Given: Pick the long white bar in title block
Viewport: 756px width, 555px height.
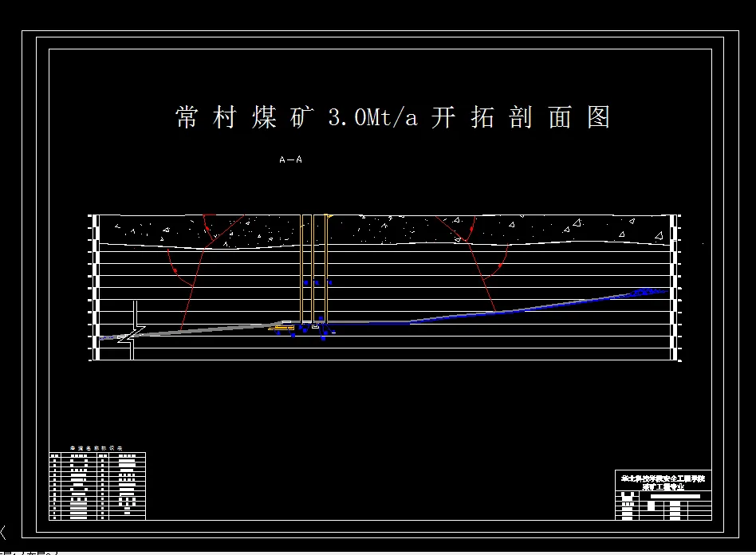Looking at the screenshot, I should 675,496.
